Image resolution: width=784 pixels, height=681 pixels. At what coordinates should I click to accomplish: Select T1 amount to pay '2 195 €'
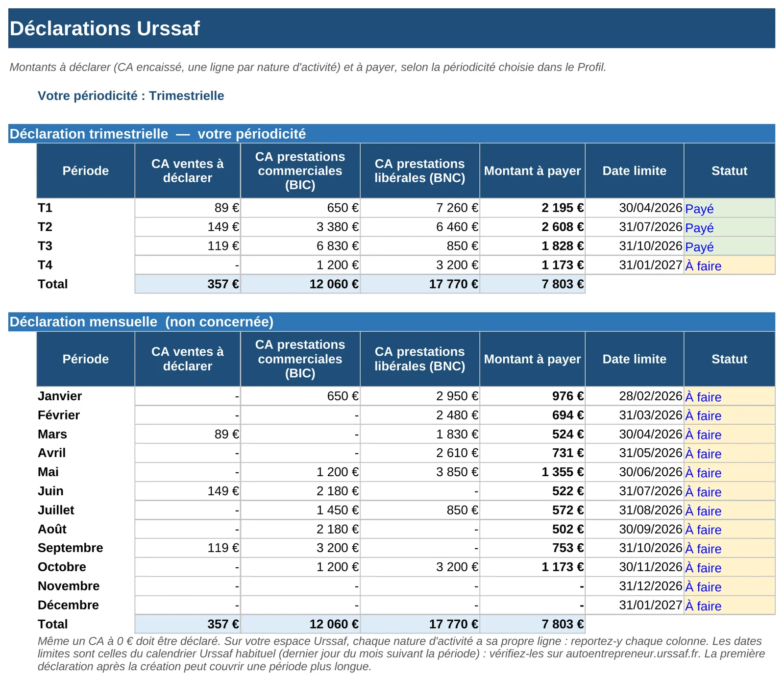[533, 208]
